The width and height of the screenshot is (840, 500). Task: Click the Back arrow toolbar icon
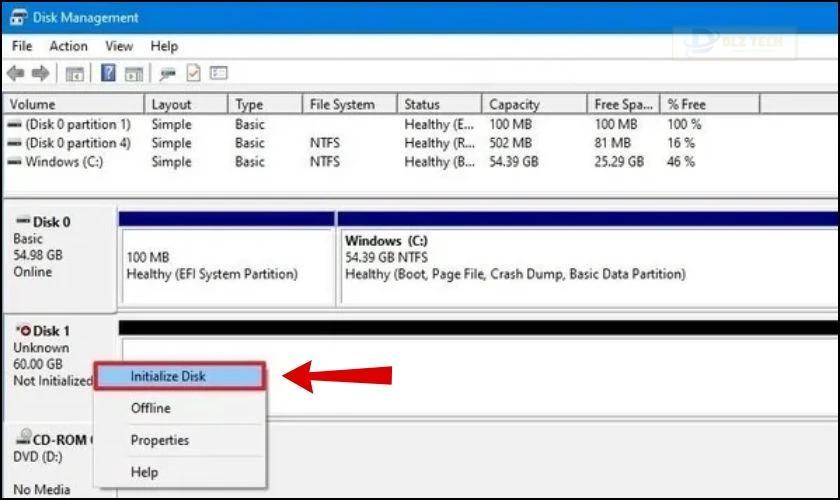[x=16, y=73]
